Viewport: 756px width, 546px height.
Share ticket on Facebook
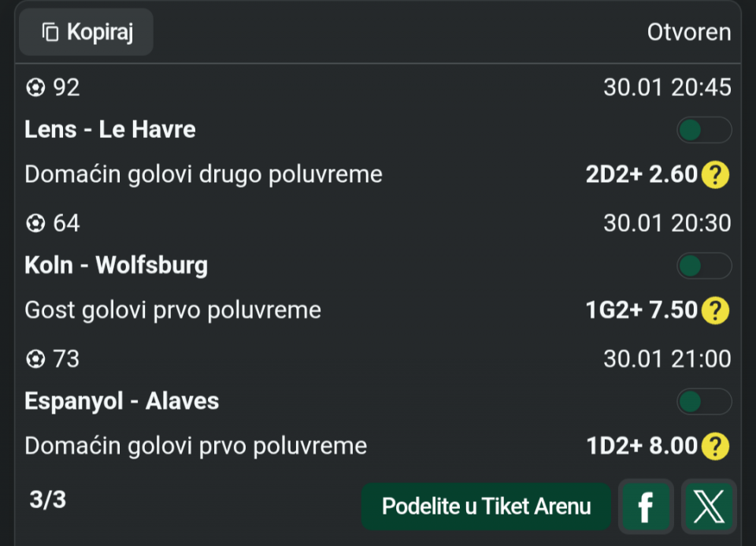pyautogui.click(x=646, y=506)
